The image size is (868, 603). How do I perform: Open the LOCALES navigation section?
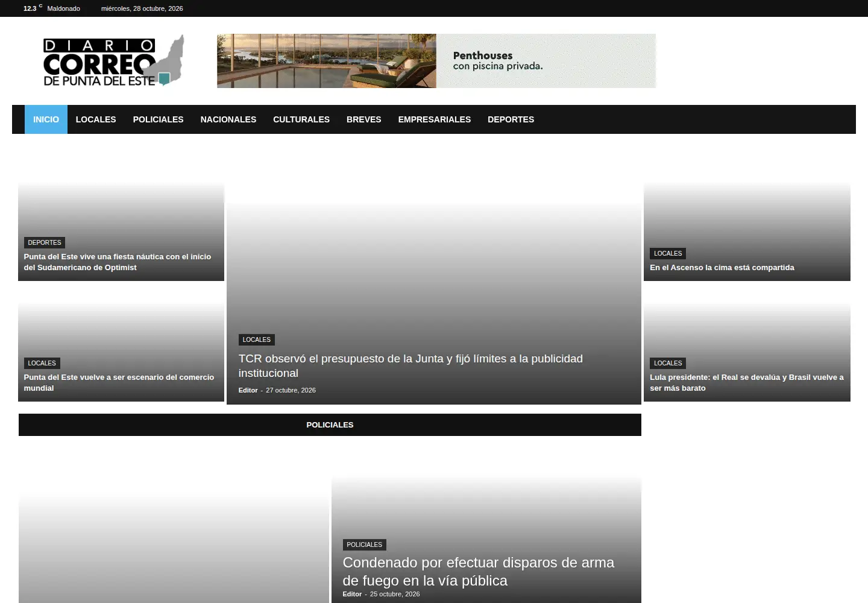[x=96, y=119]
